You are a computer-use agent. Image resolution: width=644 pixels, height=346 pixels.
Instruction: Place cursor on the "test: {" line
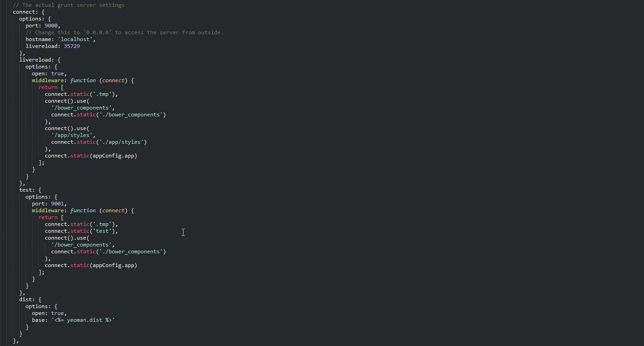coord(31,190)
